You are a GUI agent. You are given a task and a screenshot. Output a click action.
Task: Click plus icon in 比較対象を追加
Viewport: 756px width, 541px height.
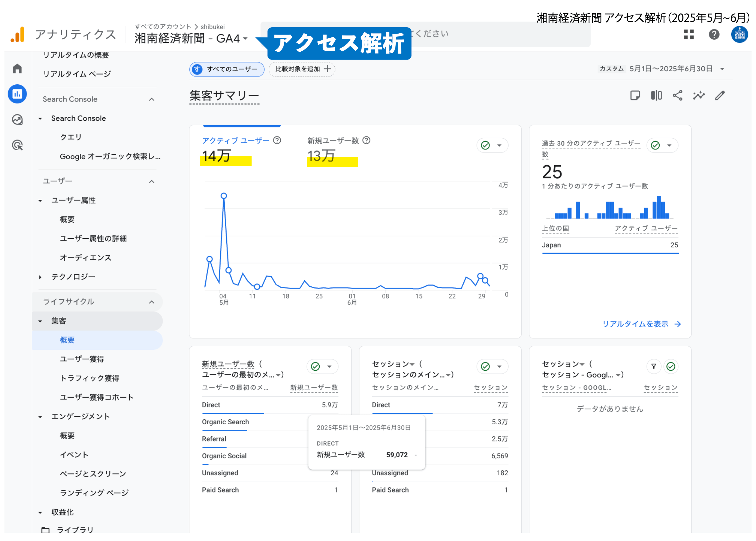click(x=327, y=69)
